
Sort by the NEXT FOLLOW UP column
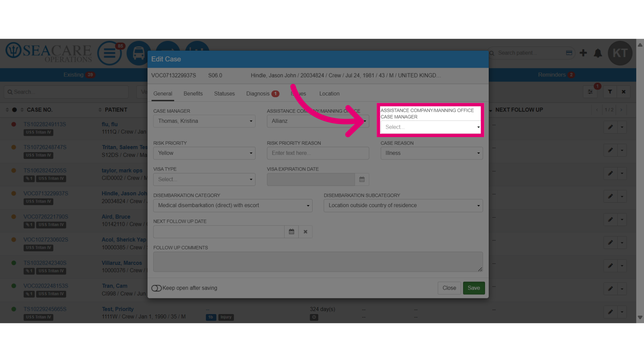coord(519,110)
